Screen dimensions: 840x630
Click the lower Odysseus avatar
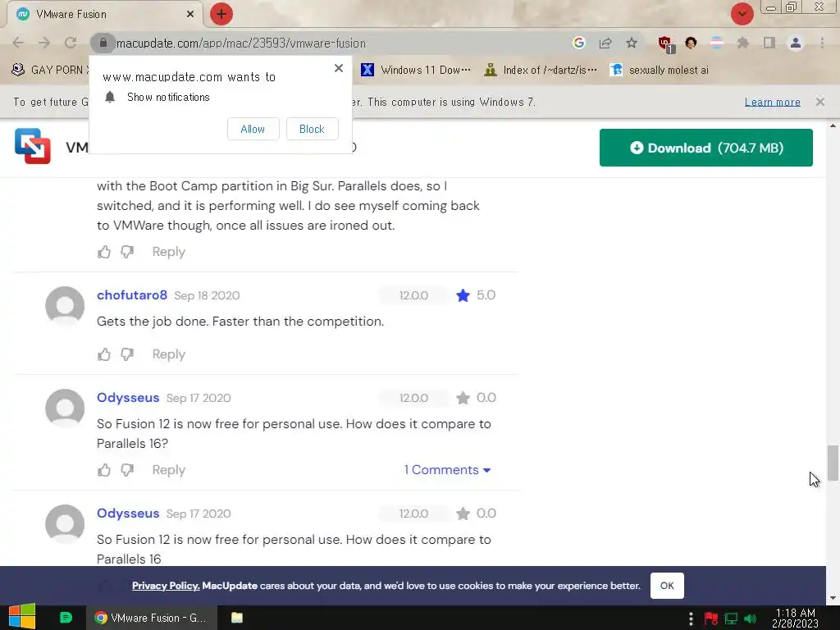click(65, 524)
